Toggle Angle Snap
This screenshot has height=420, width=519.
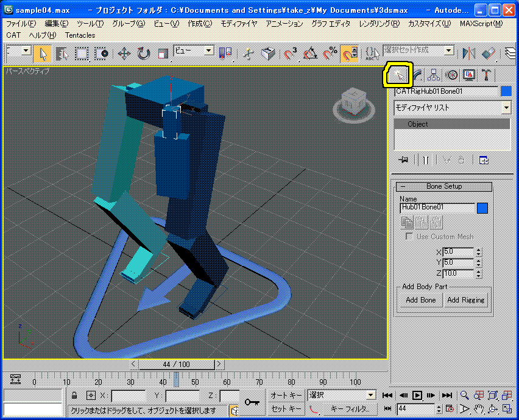pos(310,53)
